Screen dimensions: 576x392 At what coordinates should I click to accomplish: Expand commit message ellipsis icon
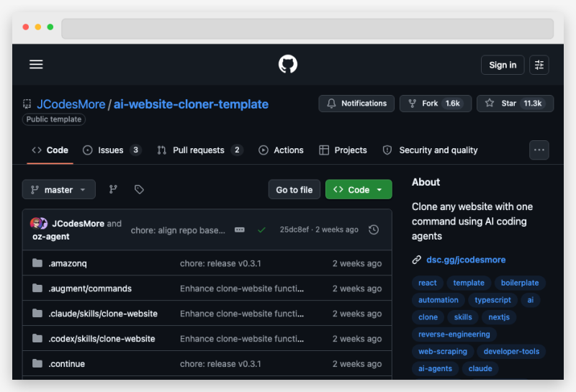tap(240, 229)
